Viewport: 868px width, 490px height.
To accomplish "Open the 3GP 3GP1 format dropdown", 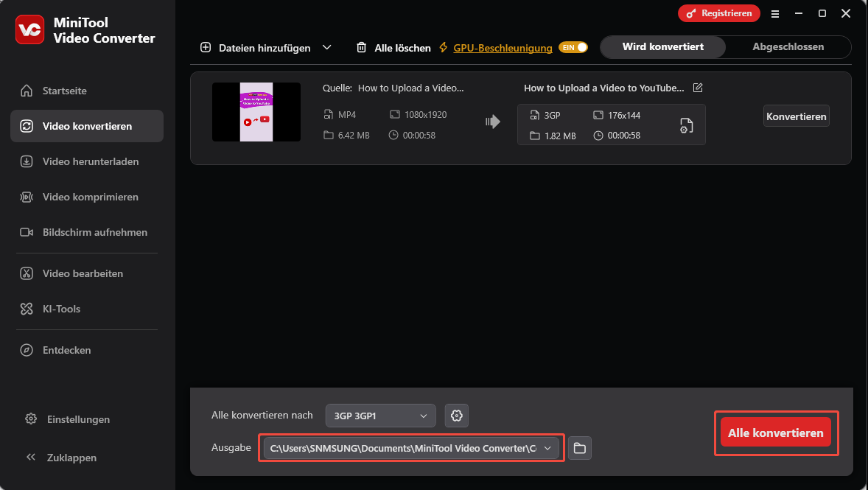I will pos(381,416).
